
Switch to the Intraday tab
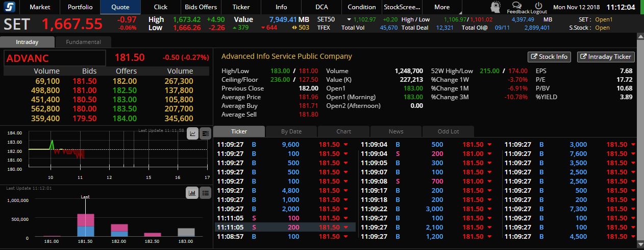point(27,42)
